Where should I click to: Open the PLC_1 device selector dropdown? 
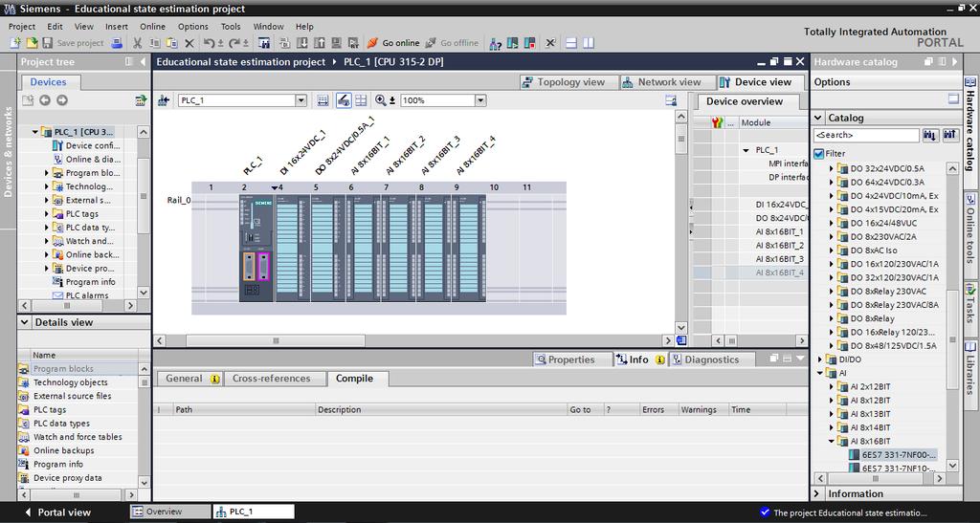pyautogui.click(x=301, y=100)
